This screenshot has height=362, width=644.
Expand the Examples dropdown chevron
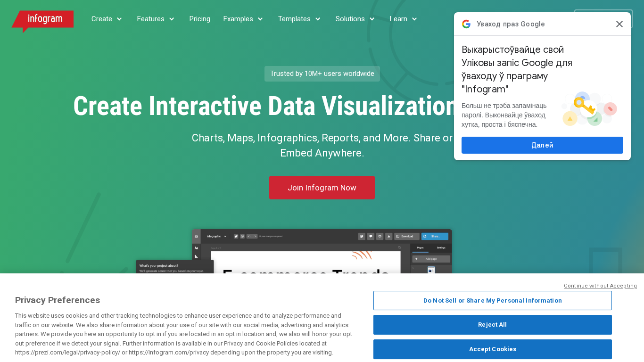click(260, 19)
